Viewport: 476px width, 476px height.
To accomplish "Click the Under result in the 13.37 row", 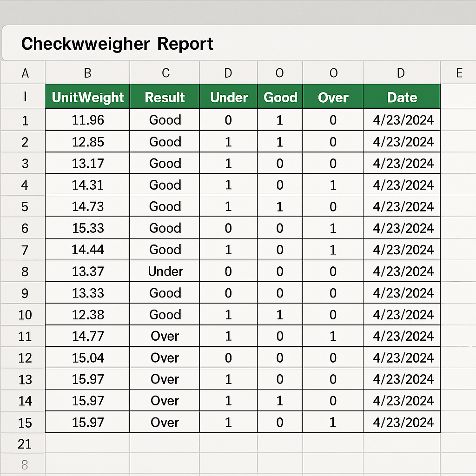I will click(x=165, y=271).
